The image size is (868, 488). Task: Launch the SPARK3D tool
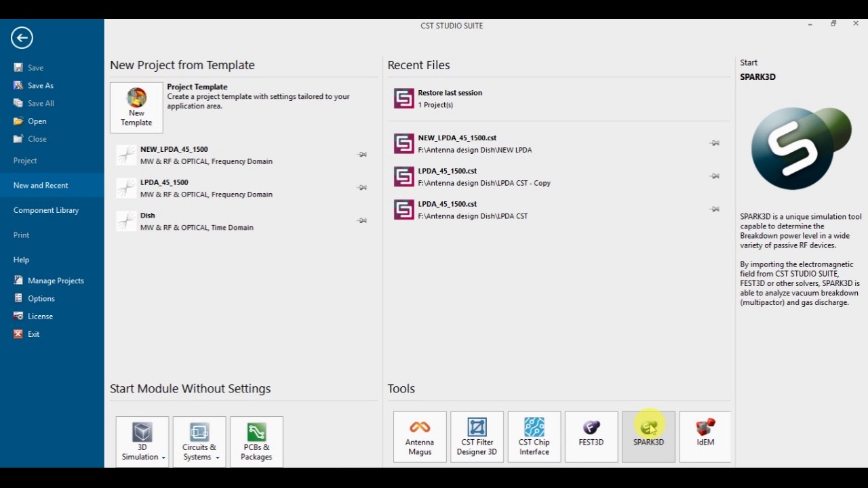[648, 436]
